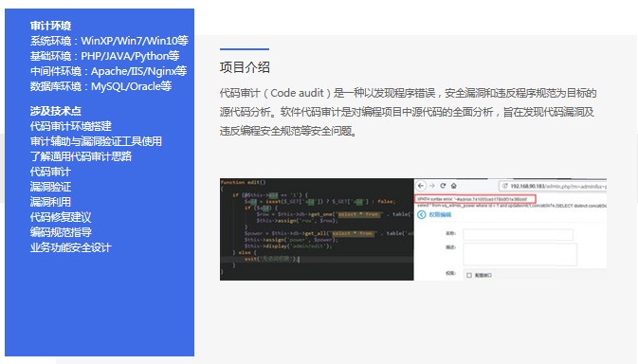This screenshot has height=364, width=638.
Task: Click the browser back arrow icon
Action: pos(421,186)
